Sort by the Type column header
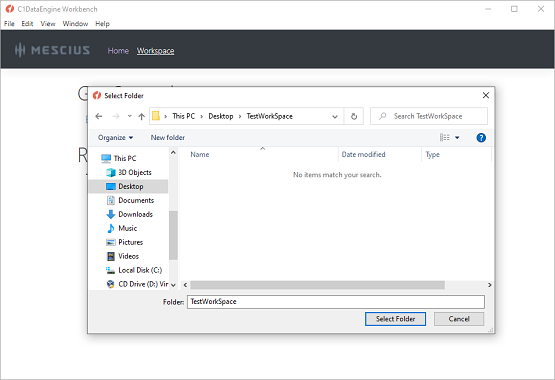Viewport: 555px width, 380px height. (433, 155)
